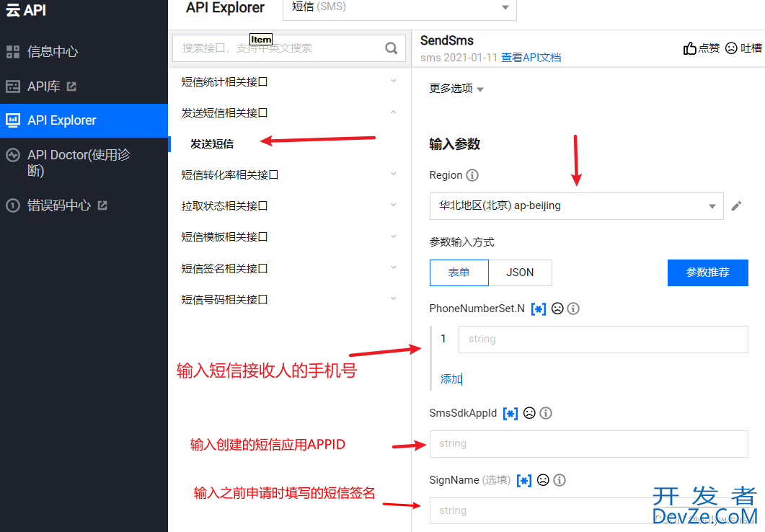Expand 短信模板相关接口 group

point(289,237)
